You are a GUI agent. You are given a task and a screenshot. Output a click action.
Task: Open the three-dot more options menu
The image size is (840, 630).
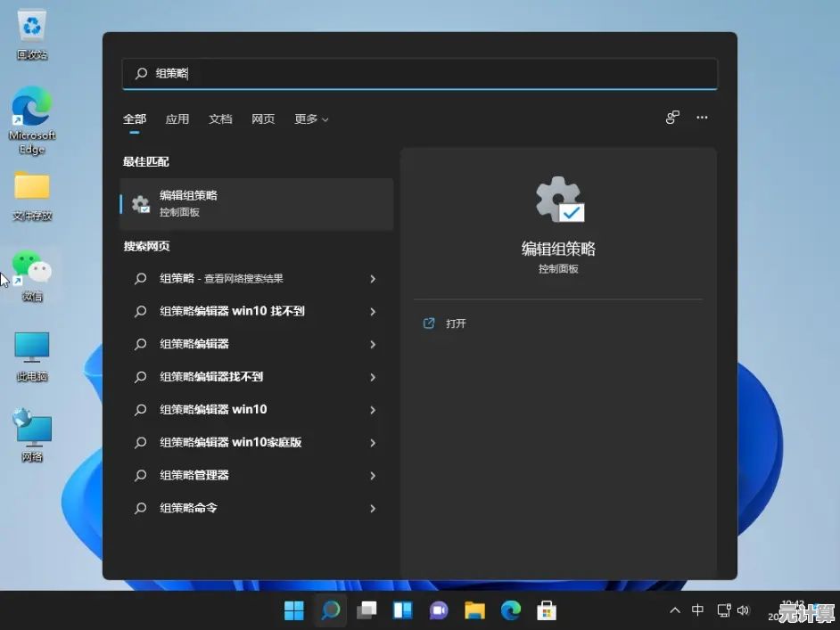702,118
